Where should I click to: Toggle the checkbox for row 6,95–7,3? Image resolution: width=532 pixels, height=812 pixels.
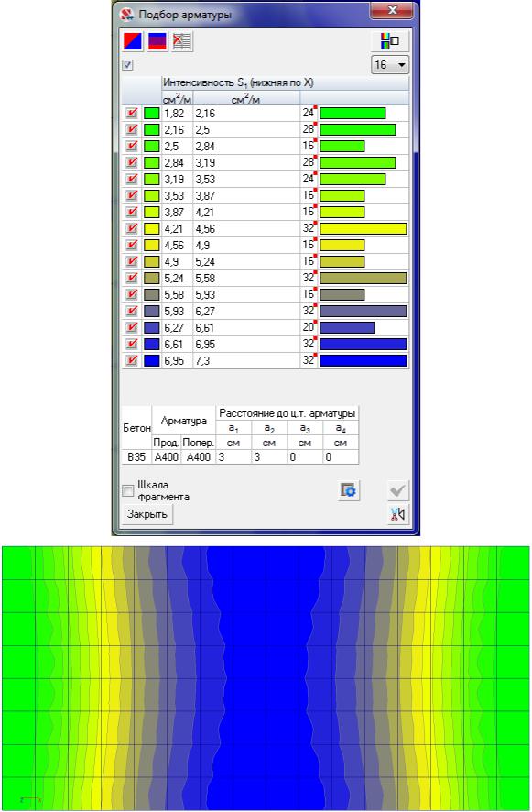[x=132, y=360]
